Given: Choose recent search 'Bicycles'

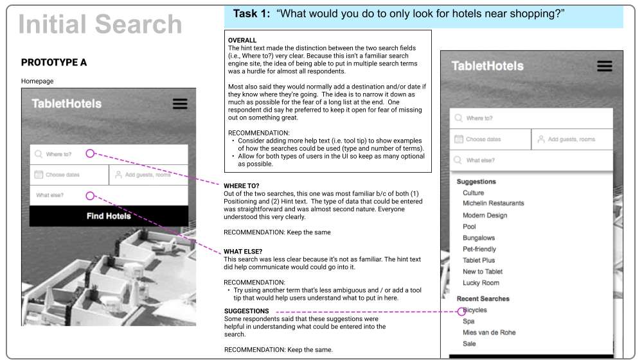Looking at the screenshot, I should [x=474, y=310].
